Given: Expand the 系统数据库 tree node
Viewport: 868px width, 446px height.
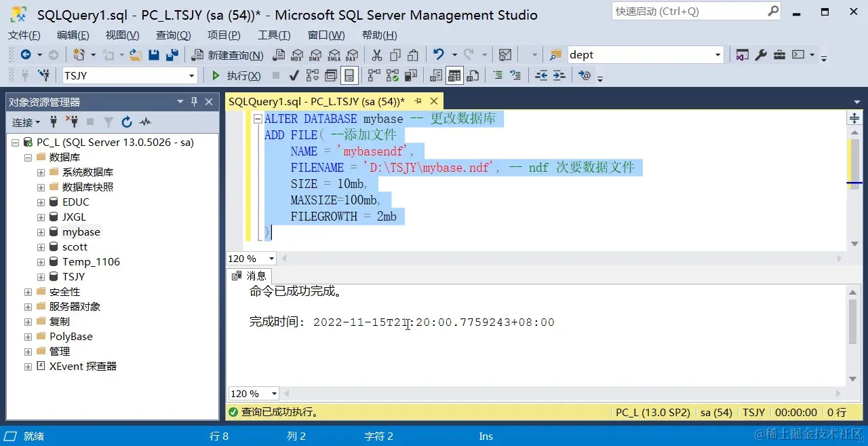Looking at the screenshot, I should [x=41, y=172].
